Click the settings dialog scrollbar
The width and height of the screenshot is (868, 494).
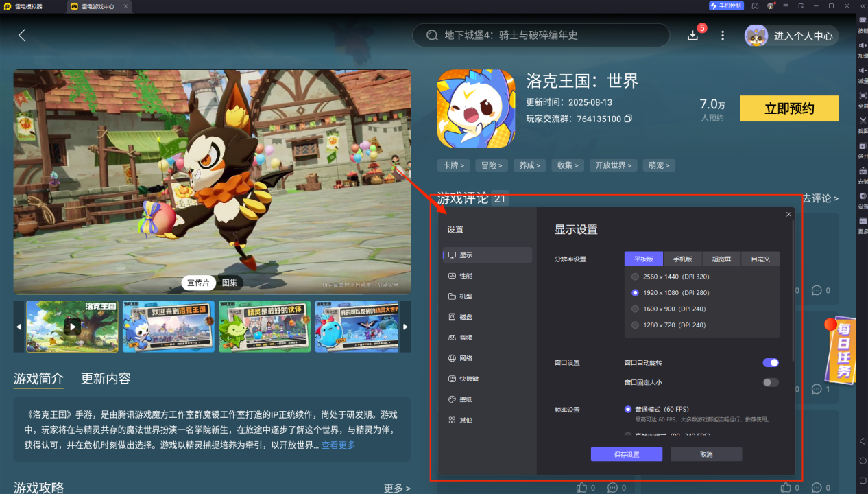click(793, 292)
